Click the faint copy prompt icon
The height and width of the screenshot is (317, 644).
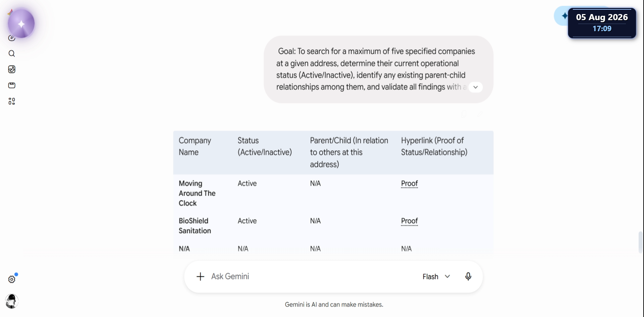(464, 114)
